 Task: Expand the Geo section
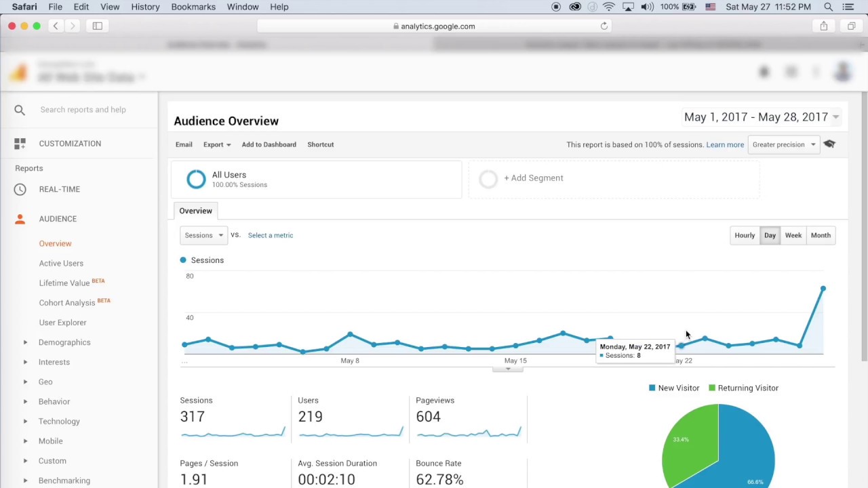[25, 382]
